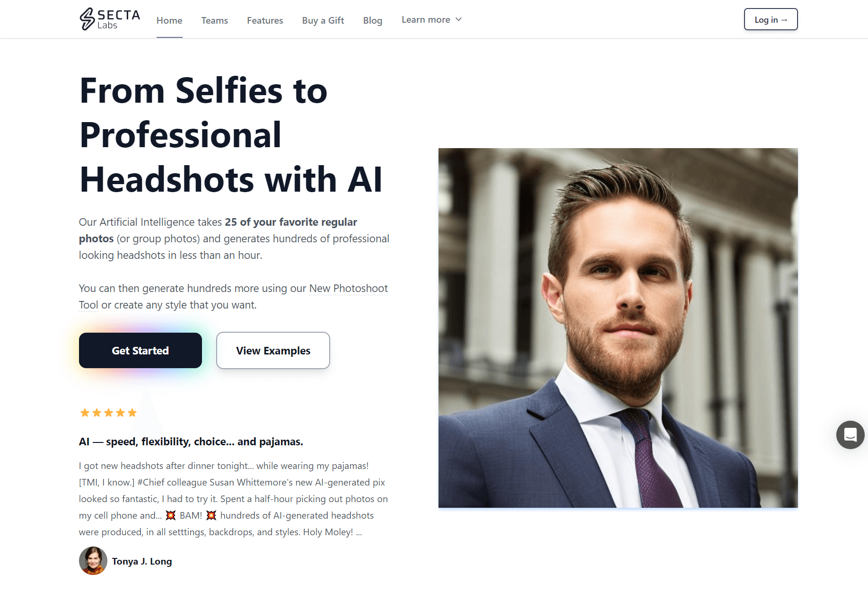This screenshot has width=868, height=601.
Task: Click the Log in button
Action: (x=771, y=19)
